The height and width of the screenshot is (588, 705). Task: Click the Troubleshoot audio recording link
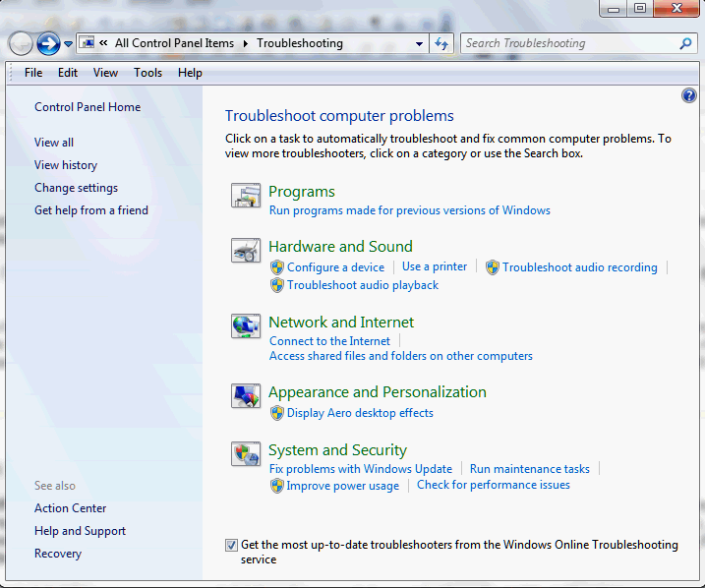pos(579,267)
